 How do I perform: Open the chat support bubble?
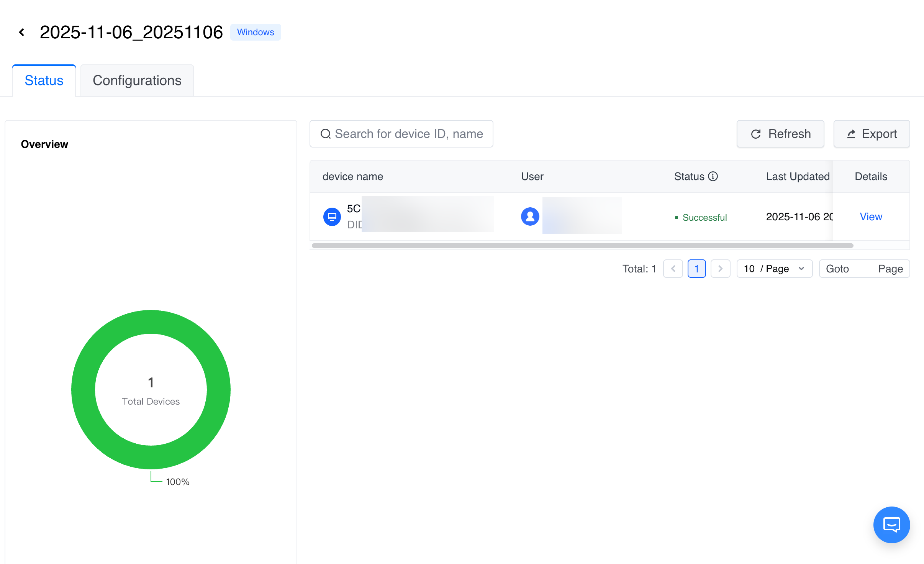[x=891, y=525]
